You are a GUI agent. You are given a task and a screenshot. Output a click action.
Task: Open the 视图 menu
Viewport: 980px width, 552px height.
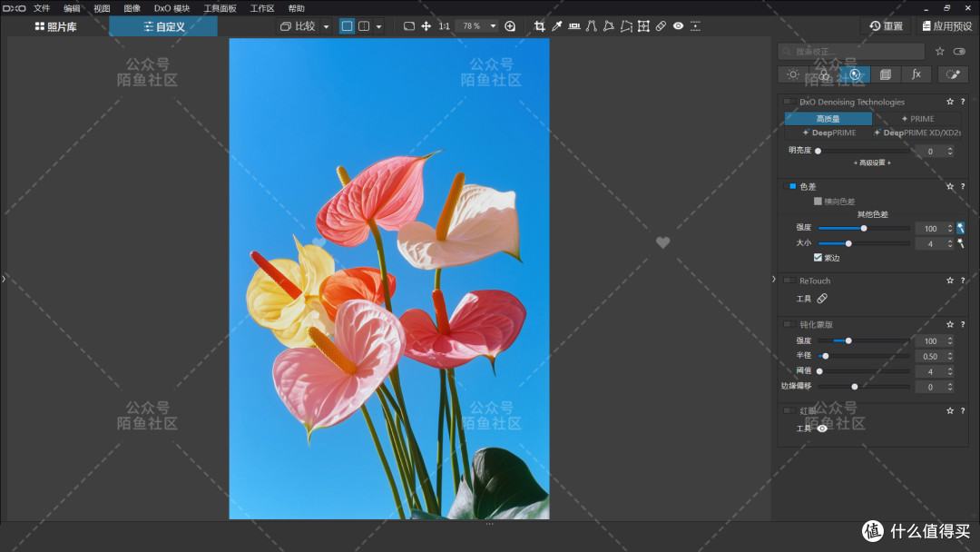[102, 8]
